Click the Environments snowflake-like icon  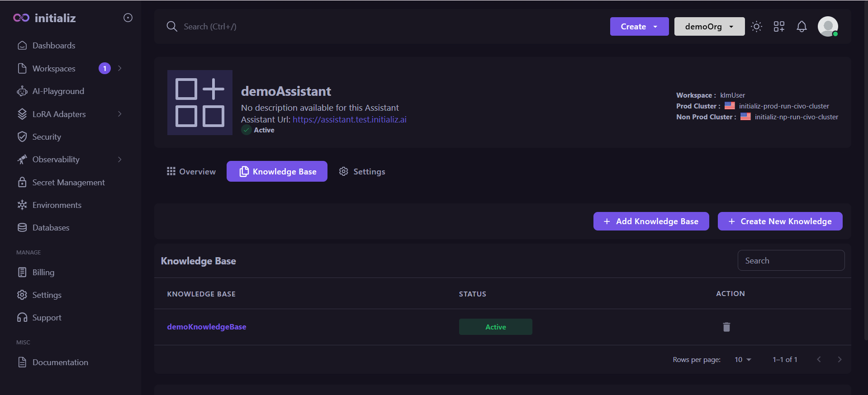point(22,205)
